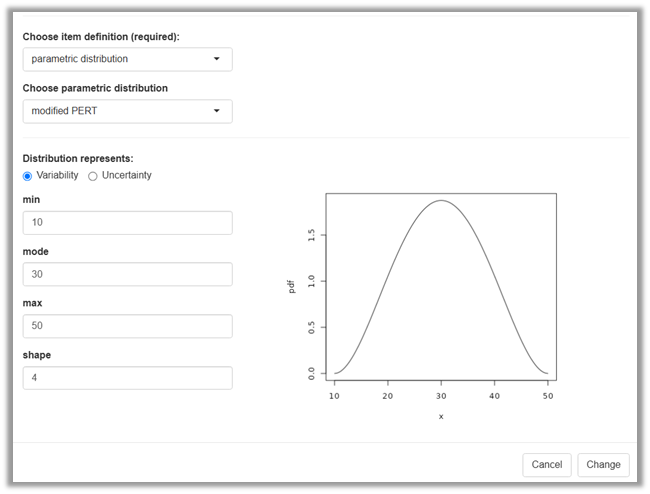Focus the min input field
The height and width of the screenshot is (494, 650).
click(x=127, y=222)
